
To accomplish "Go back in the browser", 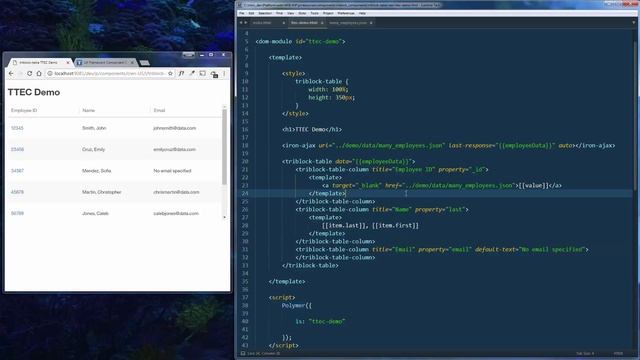I will (11, 73).
